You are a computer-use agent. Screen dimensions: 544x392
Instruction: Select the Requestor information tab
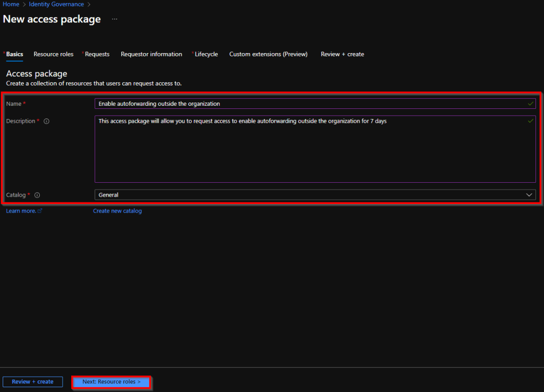coord(151,54)
